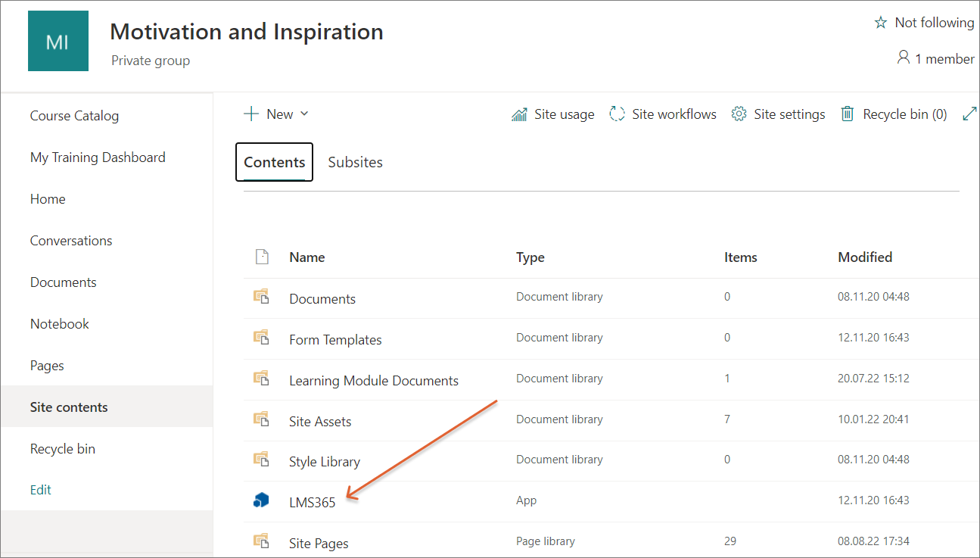
Task: Click the Site workflows circular icon
Action: 618,114
